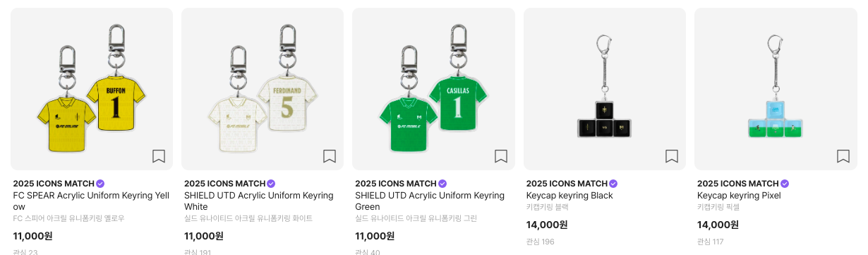The height and width of the screenshot is (255, 868).
Task: Click verified badge on Keycap Pixel listing
Action: [x=785, y=184]
